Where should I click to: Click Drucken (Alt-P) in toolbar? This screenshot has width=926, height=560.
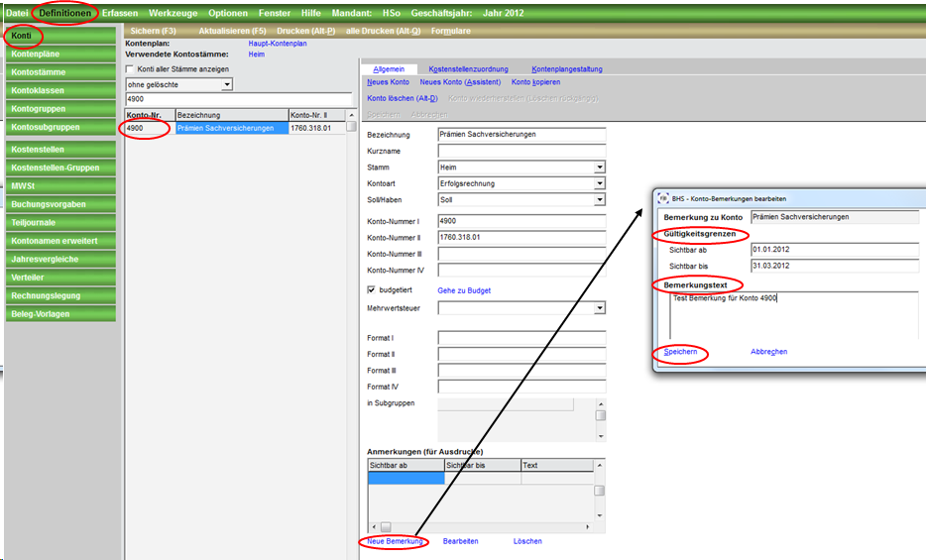(x=306, y=31)
